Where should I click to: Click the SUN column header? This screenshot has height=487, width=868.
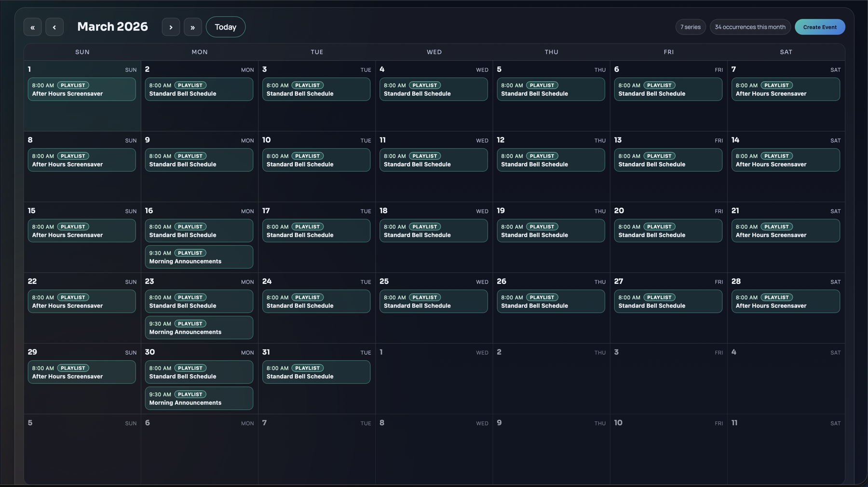(82, 52)
